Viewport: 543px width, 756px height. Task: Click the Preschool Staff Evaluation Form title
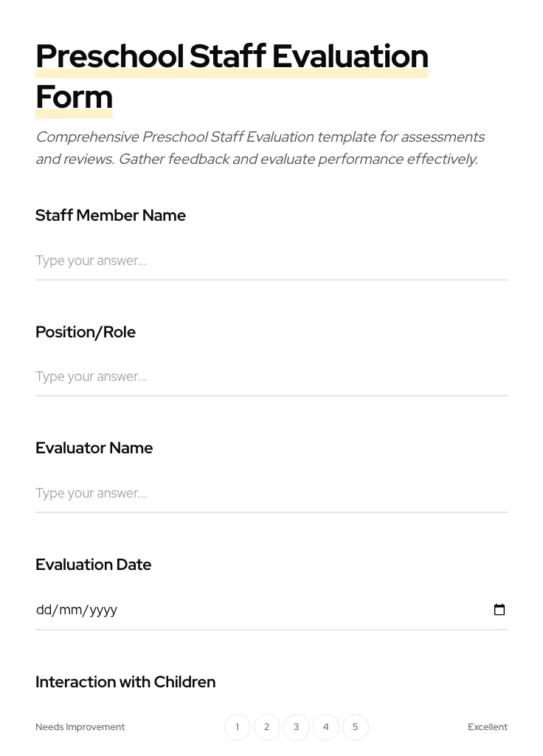(x=232, y=76)
